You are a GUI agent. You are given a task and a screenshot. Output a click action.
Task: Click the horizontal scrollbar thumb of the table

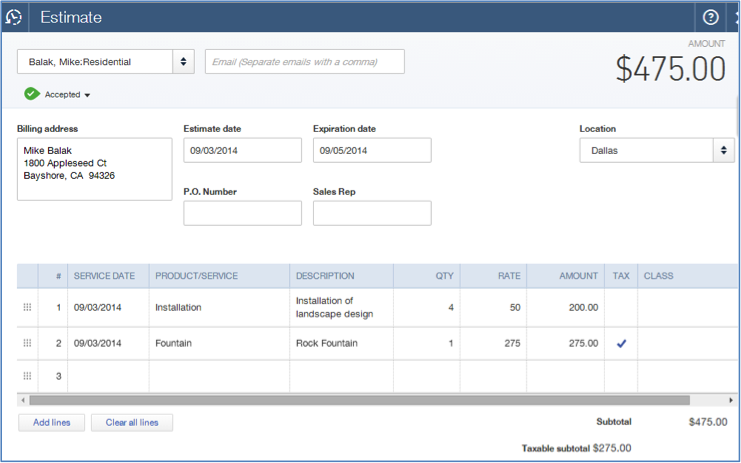359,400
